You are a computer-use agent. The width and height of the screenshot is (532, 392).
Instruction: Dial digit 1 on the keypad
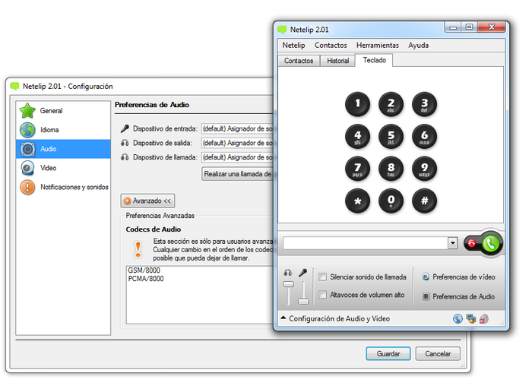coord(357,104)
